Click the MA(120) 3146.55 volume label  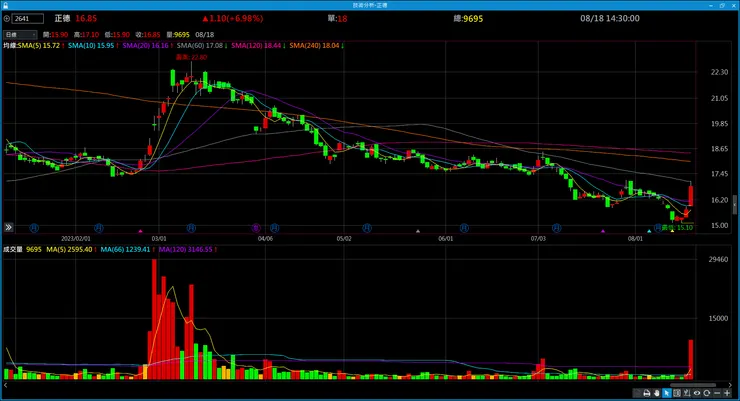click(185, 250)
